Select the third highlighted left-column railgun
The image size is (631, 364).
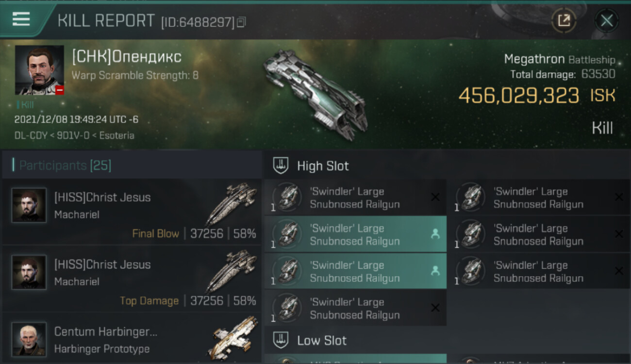(355, 271)
